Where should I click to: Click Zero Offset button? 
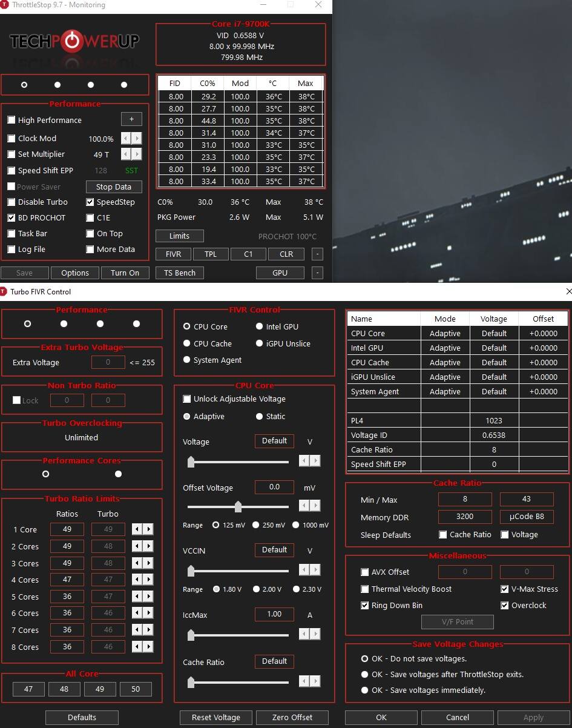click(292, 717)
